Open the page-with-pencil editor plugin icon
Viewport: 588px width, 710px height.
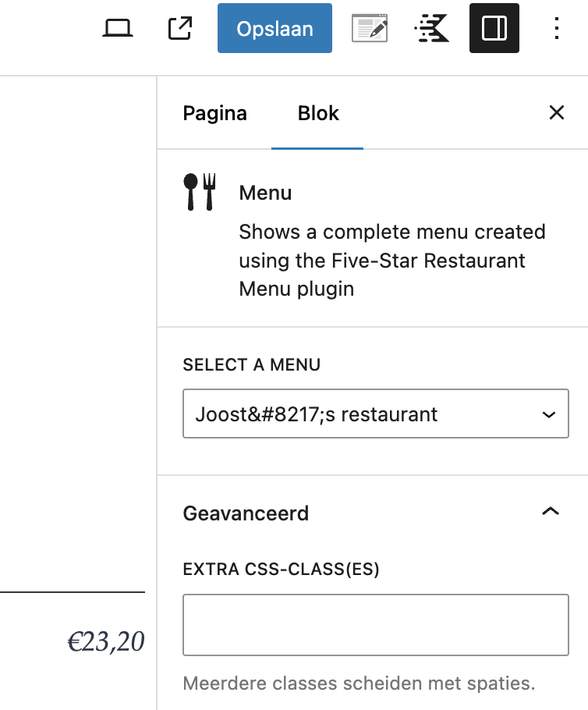tap(370, 29)
